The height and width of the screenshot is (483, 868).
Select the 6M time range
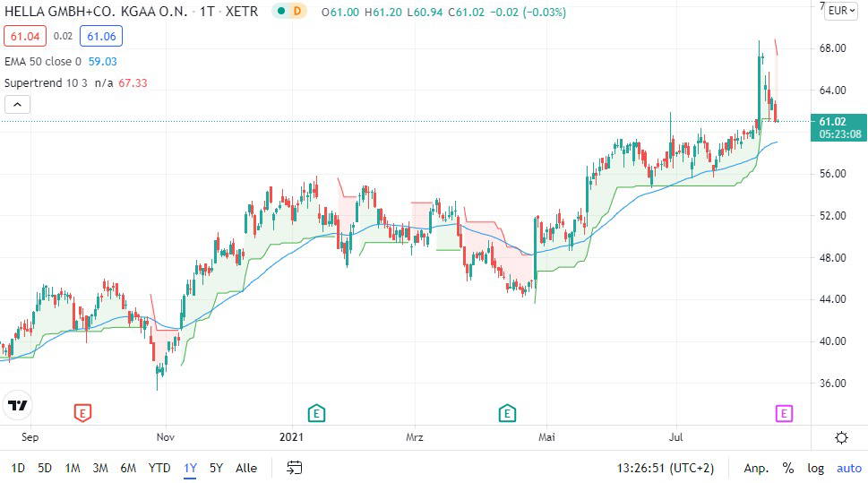pos(128,468)
